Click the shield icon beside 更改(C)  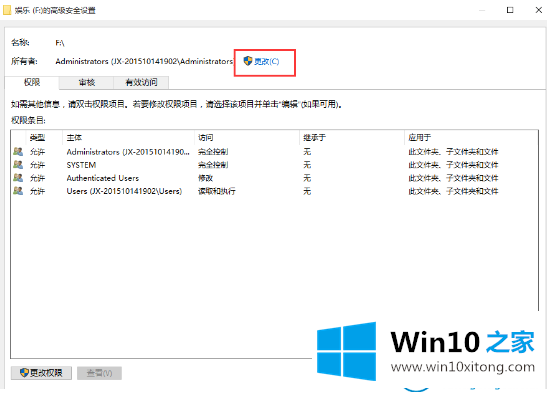[248, 61]
